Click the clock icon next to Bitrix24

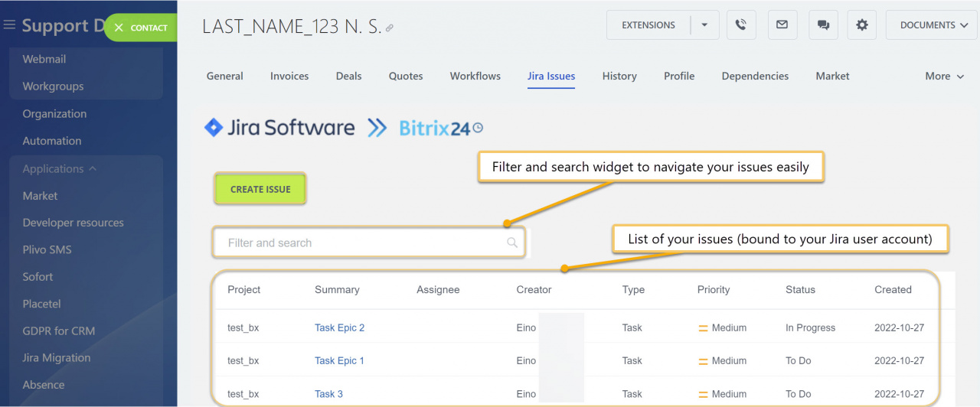coord(478,128)
